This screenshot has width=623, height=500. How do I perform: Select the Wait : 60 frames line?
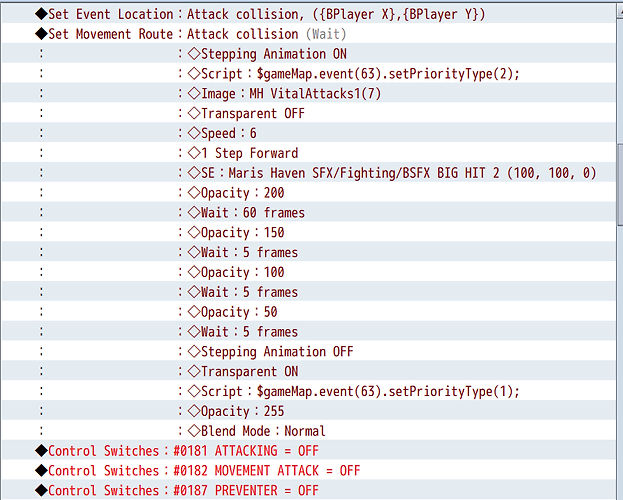coord(308,213)
